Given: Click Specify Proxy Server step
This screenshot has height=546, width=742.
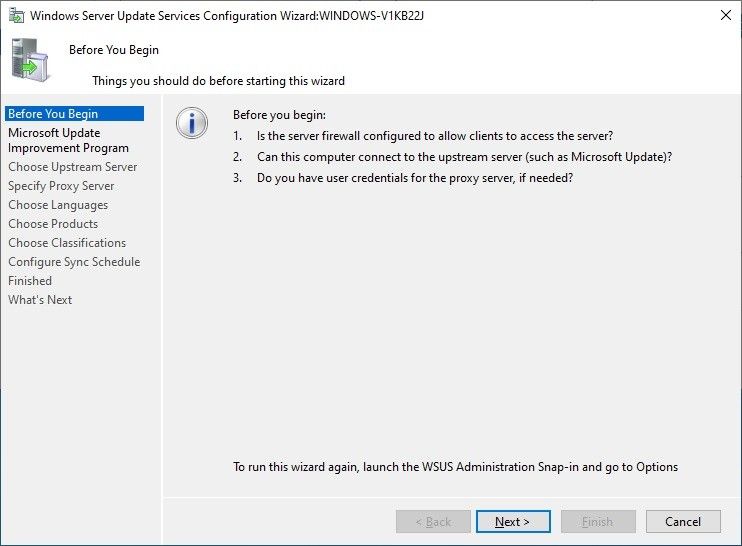Looking at the screenshot, I should click(x=61, y=186).
